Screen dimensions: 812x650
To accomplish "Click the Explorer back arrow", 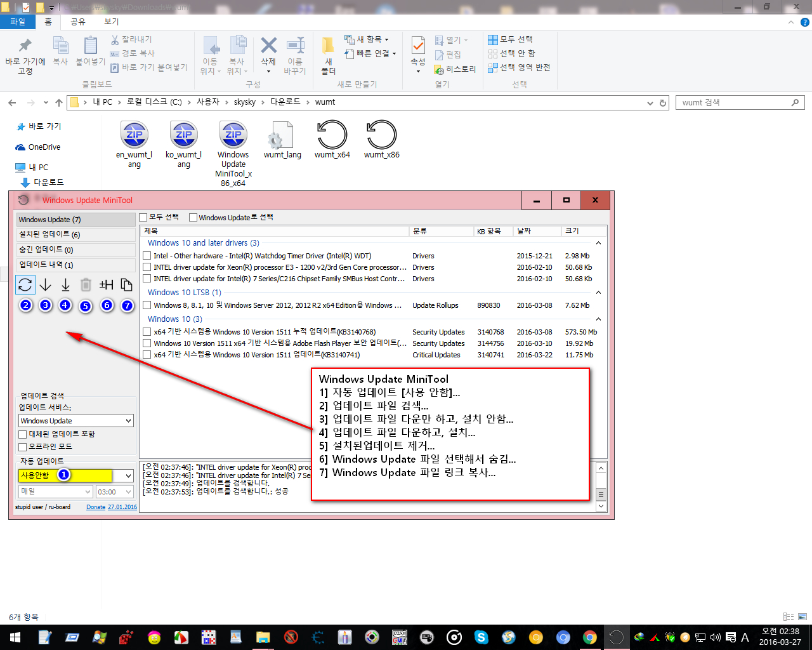I will click(12, 102).
